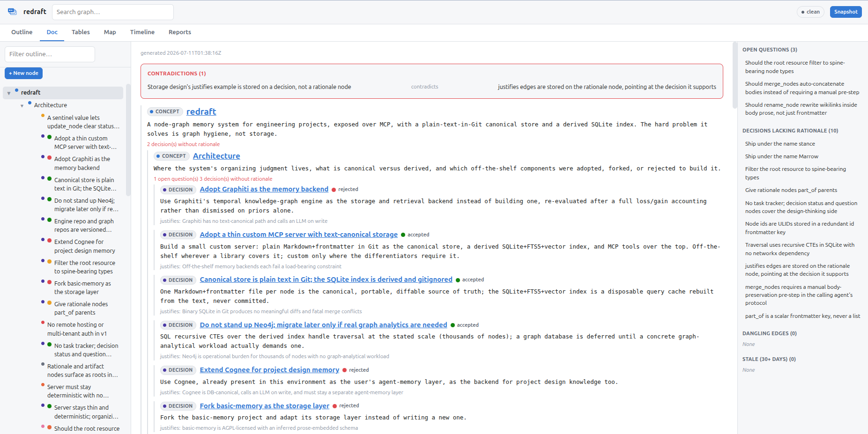Open question 'Should rename_node rewrite wikilinks'

point(801,109)
